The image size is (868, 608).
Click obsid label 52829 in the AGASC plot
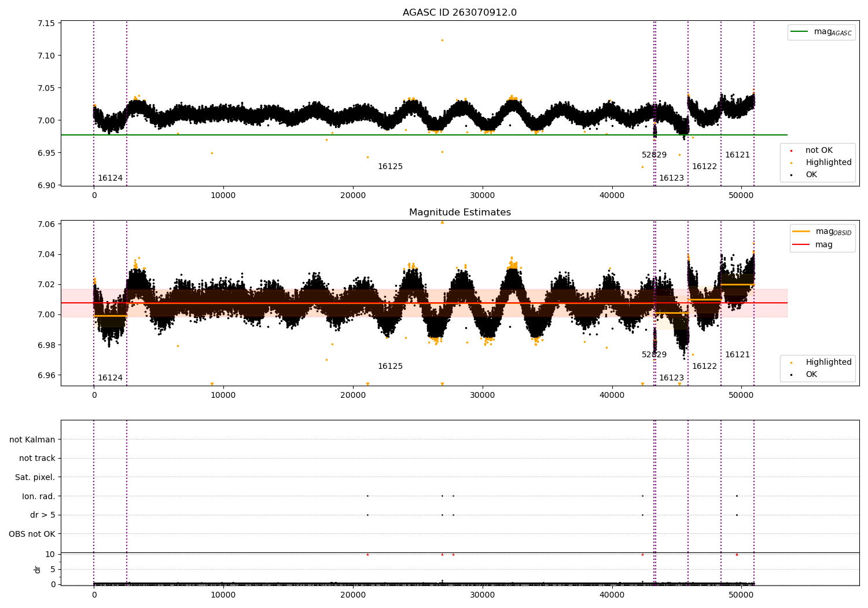(654, 155)
